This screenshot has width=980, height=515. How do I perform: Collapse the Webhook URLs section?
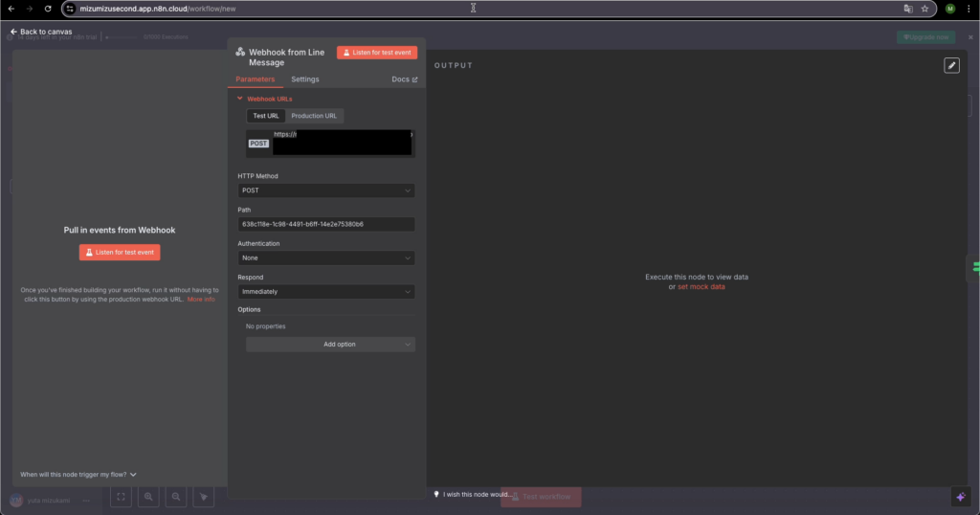click(264, 99)
